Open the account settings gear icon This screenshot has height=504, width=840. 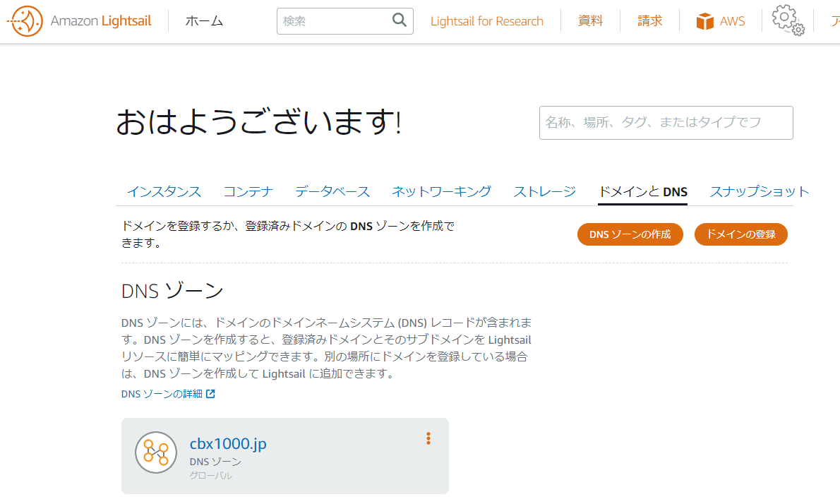click(788, 20)
